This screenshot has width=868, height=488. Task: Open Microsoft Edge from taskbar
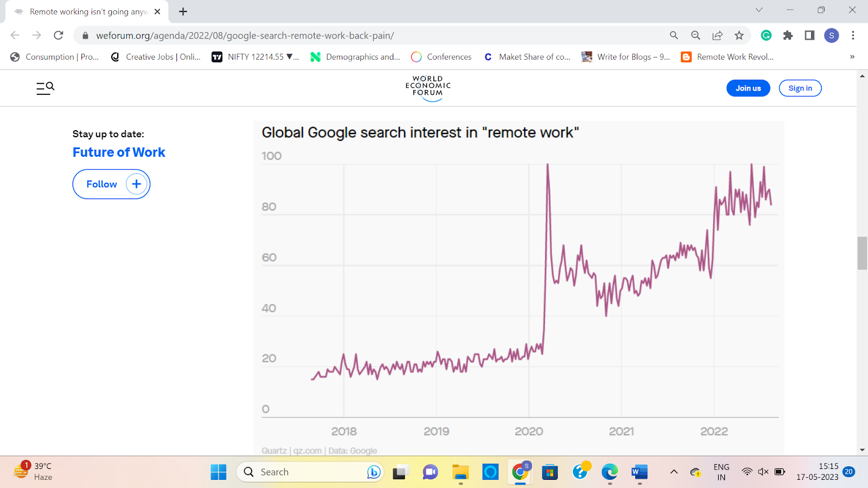(x=609, y=472)
